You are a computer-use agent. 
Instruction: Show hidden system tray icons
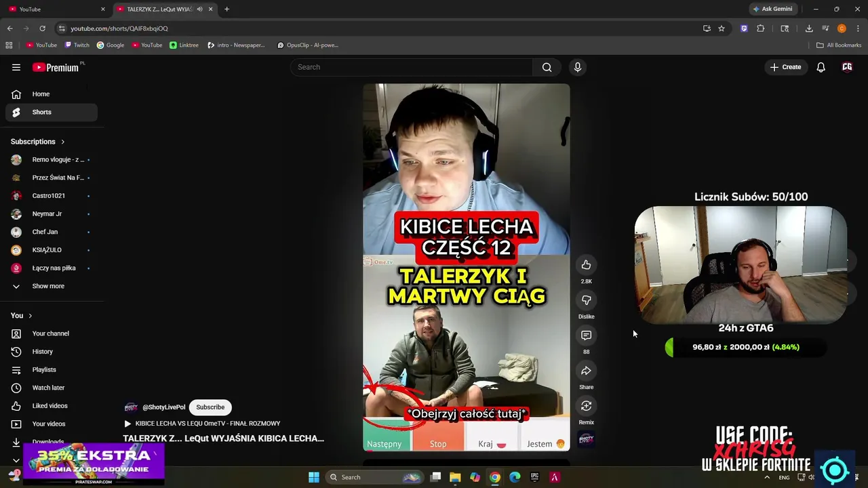click(767, 477)
